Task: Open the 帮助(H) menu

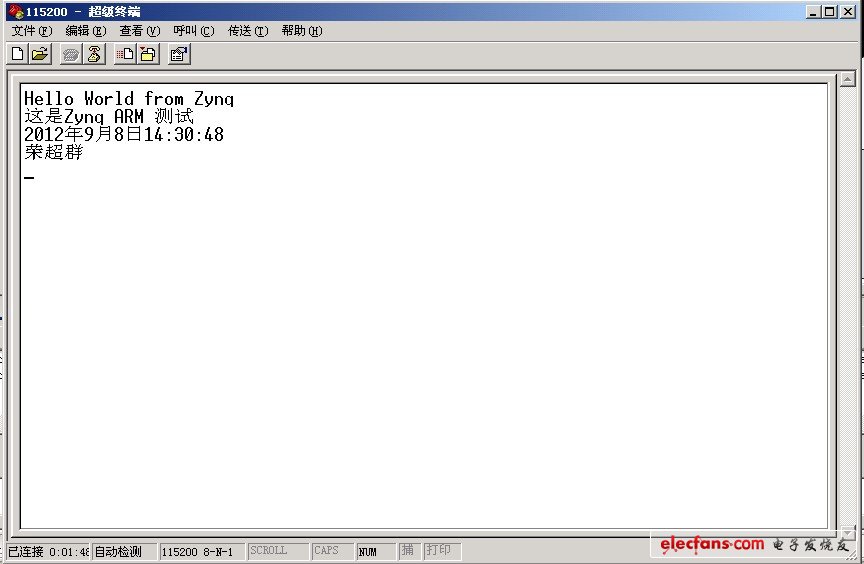Action: pyautogui.click(x=301, y=31)
